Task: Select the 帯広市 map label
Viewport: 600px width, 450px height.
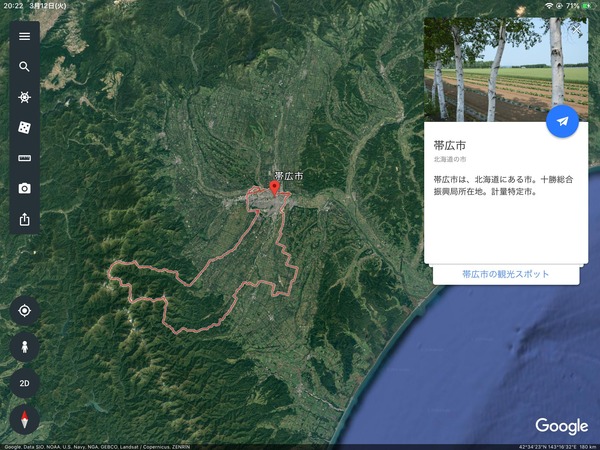Action: coord(289,176)
